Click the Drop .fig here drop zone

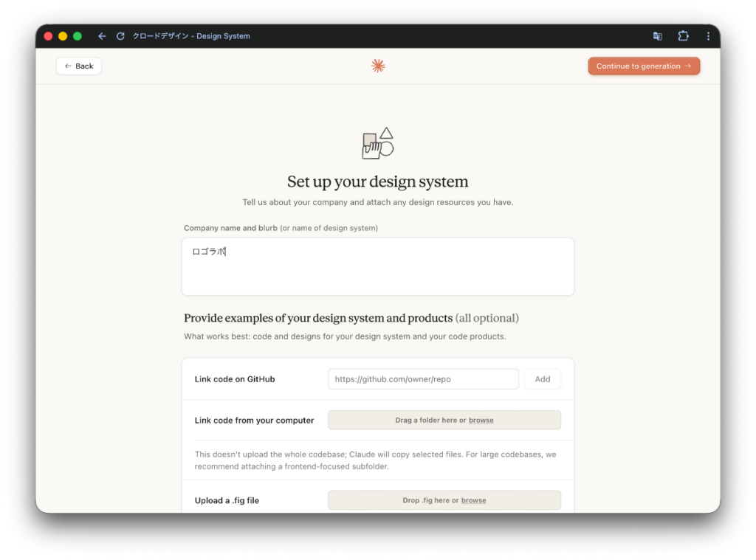pos(444,500)
